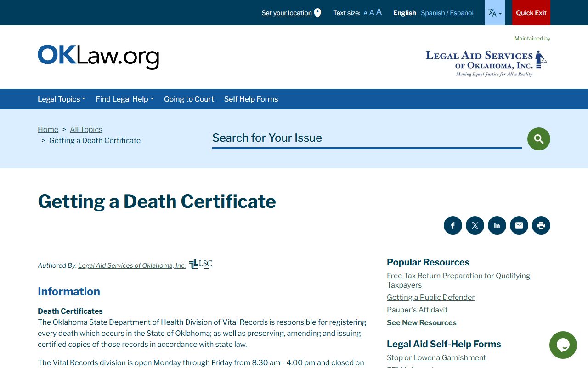Click the LSC logo beside author
588x368 pixels.
pyautogui.click(x=200, y=264)
